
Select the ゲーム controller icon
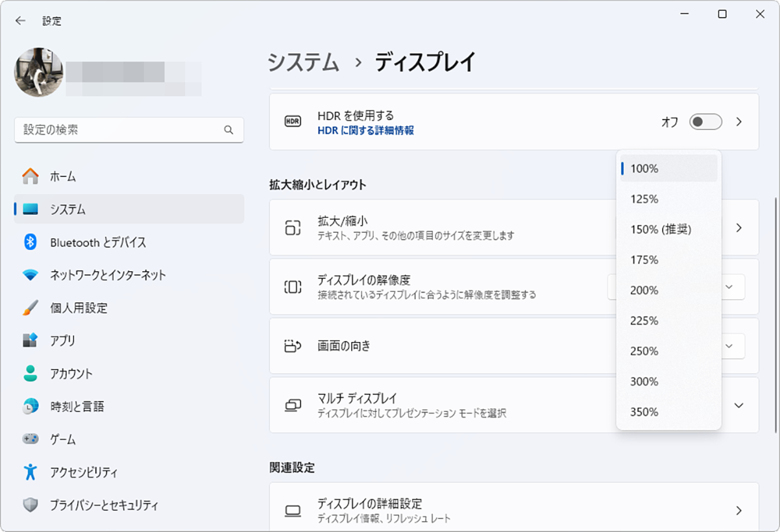[x=30, y=439]
